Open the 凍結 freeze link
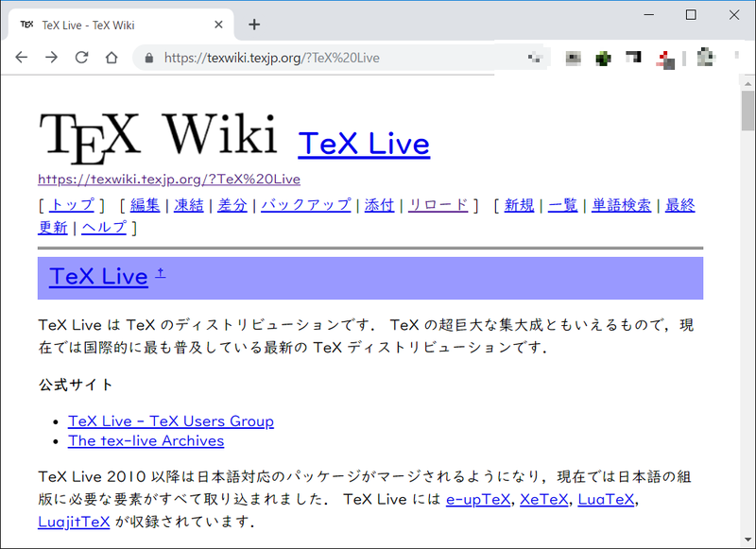The width and height of the screenshot is (756, 549). click(188, 205)
